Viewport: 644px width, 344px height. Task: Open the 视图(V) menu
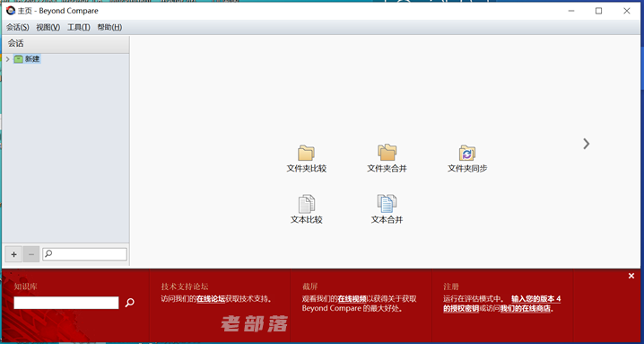pos(48,28)
